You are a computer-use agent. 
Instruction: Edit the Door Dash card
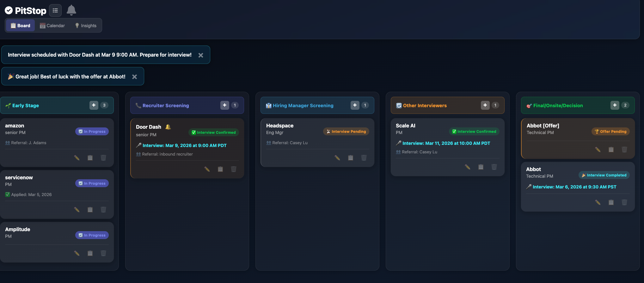(x=207, y=169)
